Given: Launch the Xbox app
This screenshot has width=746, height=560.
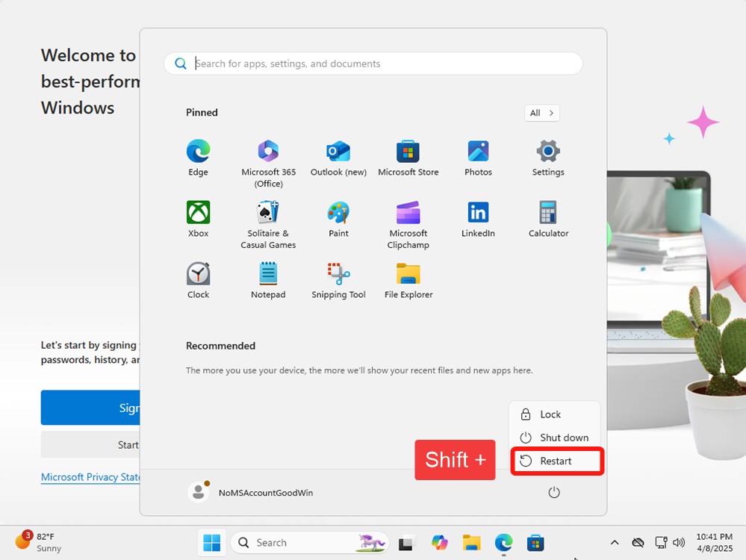Looking at the screenshot, I should 198,220.
